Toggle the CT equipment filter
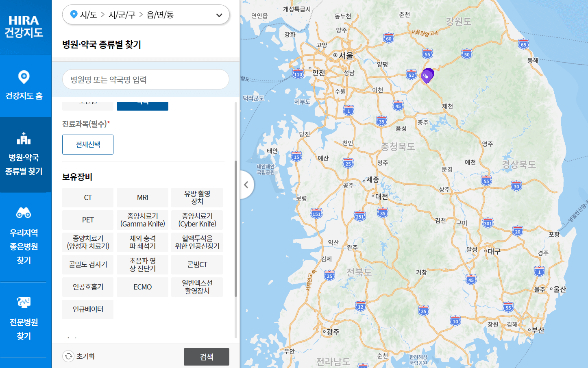588x368 pixels. (x=87, y=198)
